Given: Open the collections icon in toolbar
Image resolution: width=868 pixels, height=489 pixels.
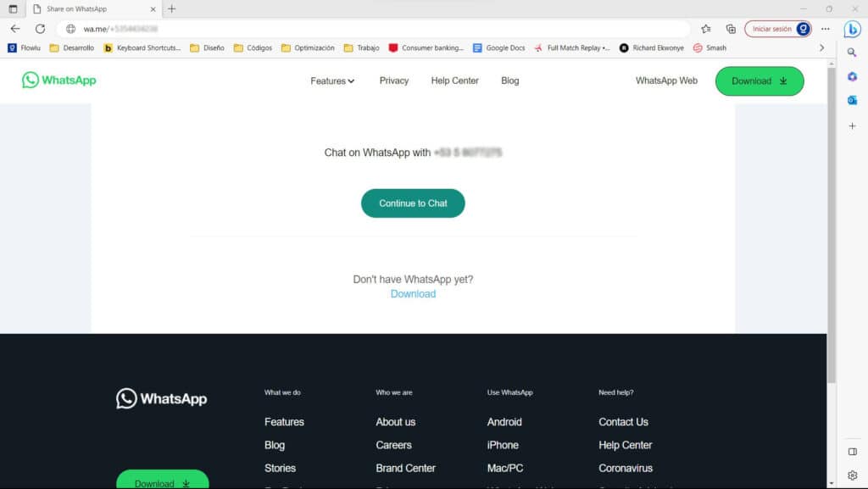Looking at the screenshot, I should (x=731, y=29).
